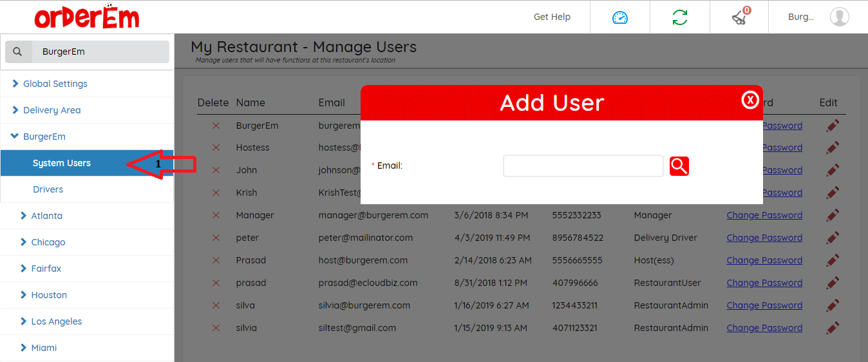Screen dimensions: 868x362
Task: Click the user profile avatar icon
Action: [839, 17]
